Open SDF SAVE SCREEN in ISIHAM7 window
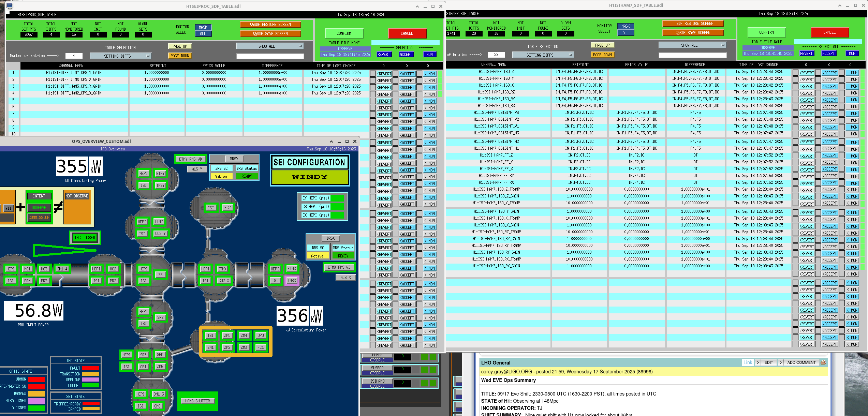 pos(693,33)
